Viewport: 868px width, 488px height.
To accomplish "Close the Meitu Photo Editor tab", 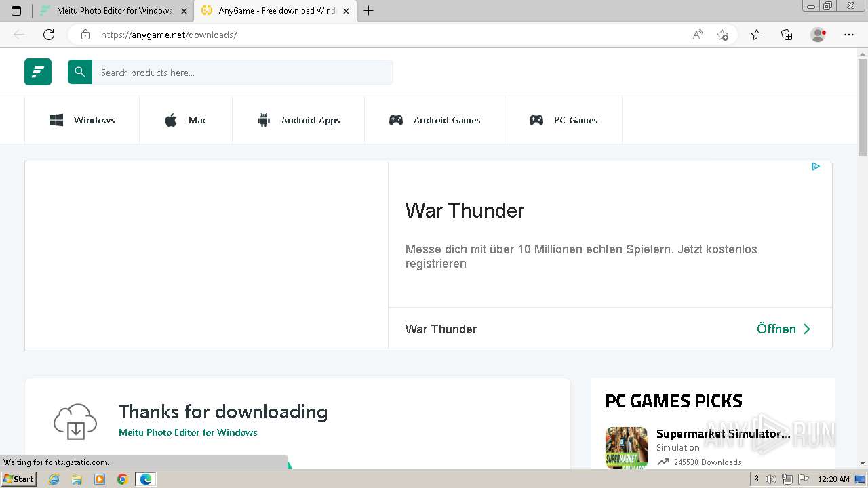I will point(184,11).
